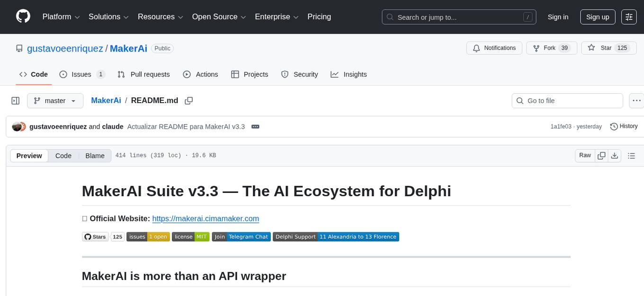Copy the README.md file path
Viewport: 644px width, 296px height.
[x=189, y=101]
